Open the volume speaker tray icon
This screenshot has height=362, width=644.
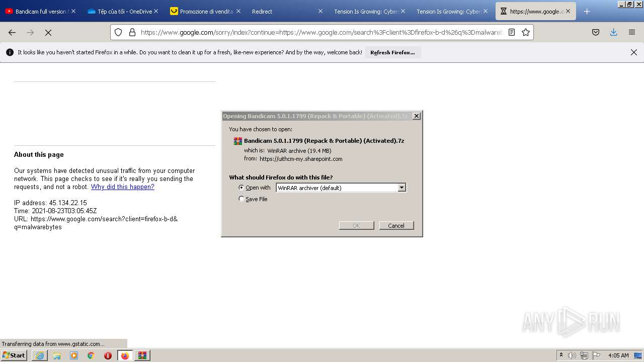point(572,355)
